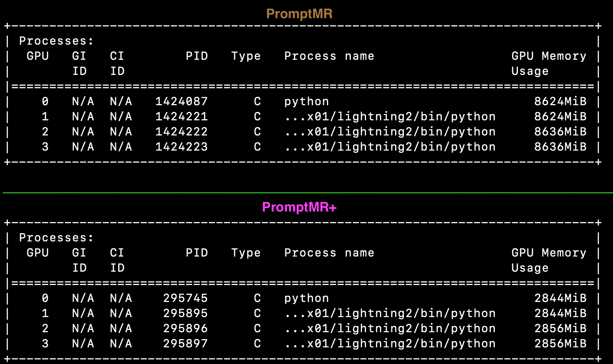Image resolution: width=613 pixels, height=364 pixels.
Task: Click the Process name header in PromptMR+ table
Action: 329,253
